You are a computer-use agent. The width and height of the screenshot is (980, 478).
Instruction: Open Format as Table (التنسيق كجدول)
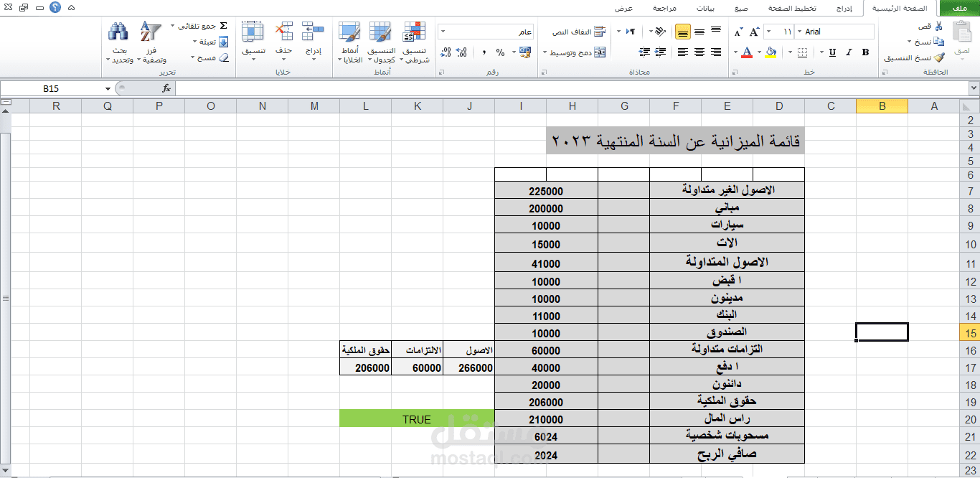point(381,42)
